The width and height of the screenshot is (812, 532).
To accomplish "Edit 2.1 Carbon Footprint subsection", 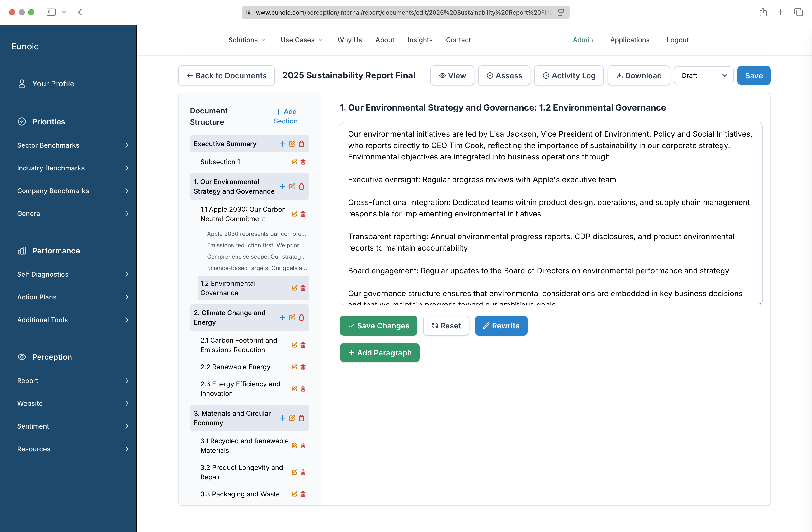I will 294,345.
